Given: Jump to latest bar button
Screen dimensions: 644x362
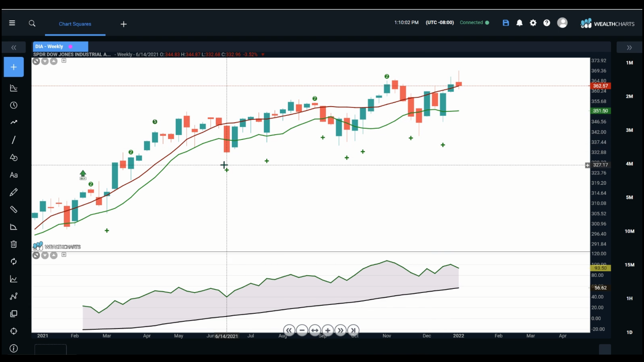Looking at the screenshot, I should (x=353, y=330).
